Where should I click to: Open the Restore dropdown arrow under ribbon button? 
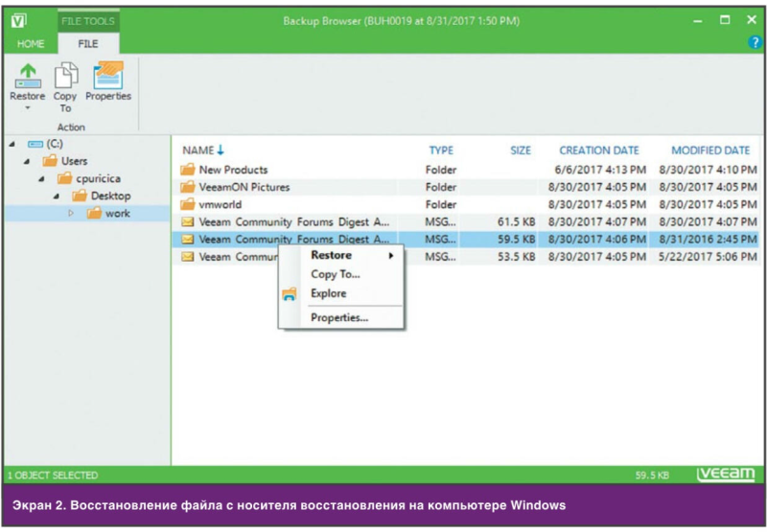[28, 108]
